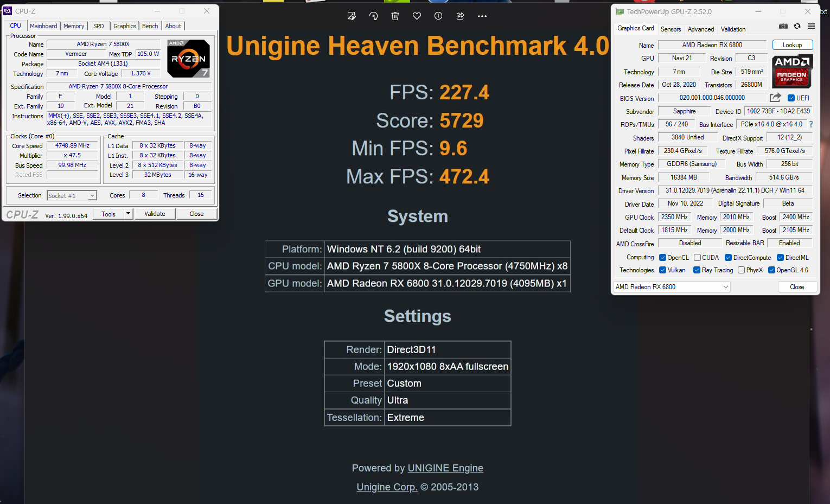The image size is (830, 504).
Task: Click the BIOS Version value 020.001.000.046.000000
Action: click(712, 98)
